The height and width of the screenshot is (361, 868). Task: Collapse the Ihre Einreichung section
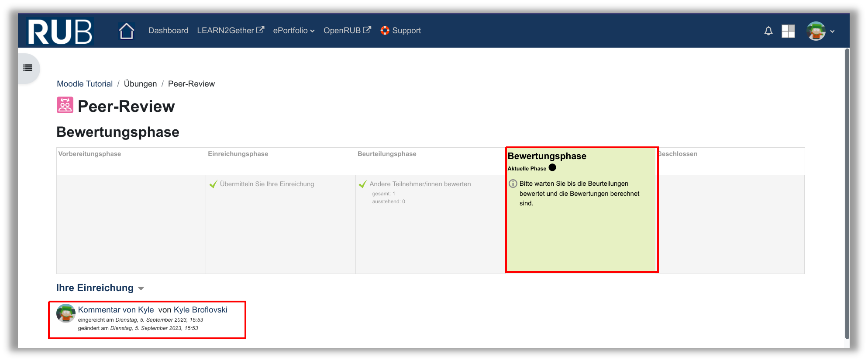(x=141, y=288)
